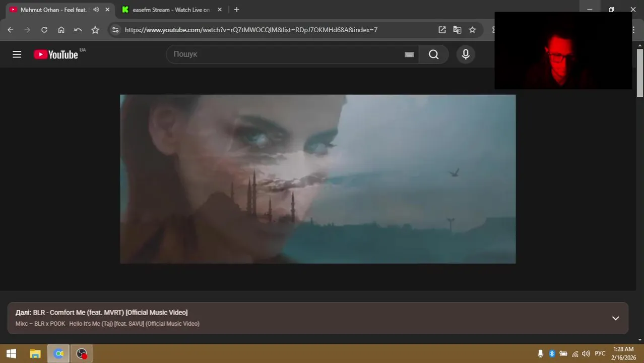Open the YouTube hamburger guide menu
Image resolution: width=644 pixels, height=363 pixels.
click(17, 54)
